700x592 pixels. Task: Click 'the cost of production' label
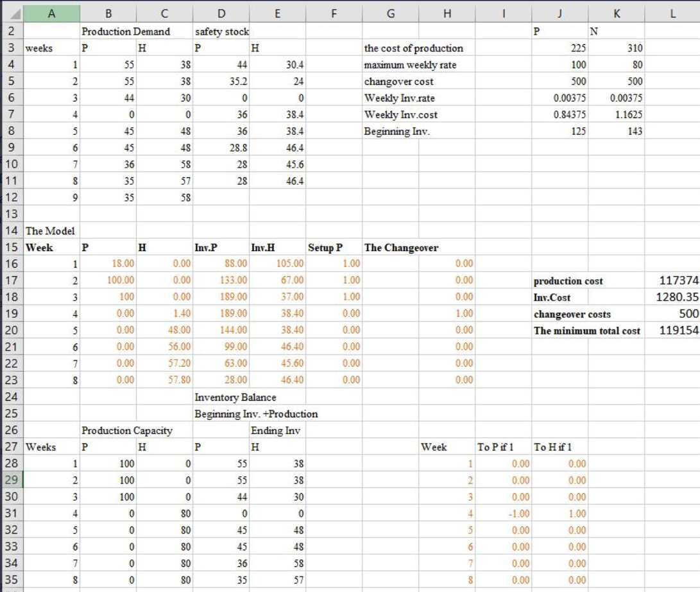[413, 48]
